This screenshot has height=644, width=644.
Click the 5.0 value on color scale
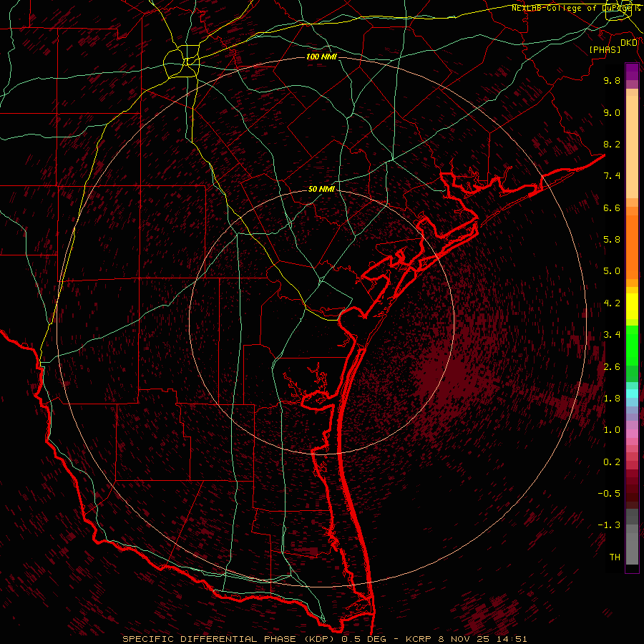[x=612, y=271]
